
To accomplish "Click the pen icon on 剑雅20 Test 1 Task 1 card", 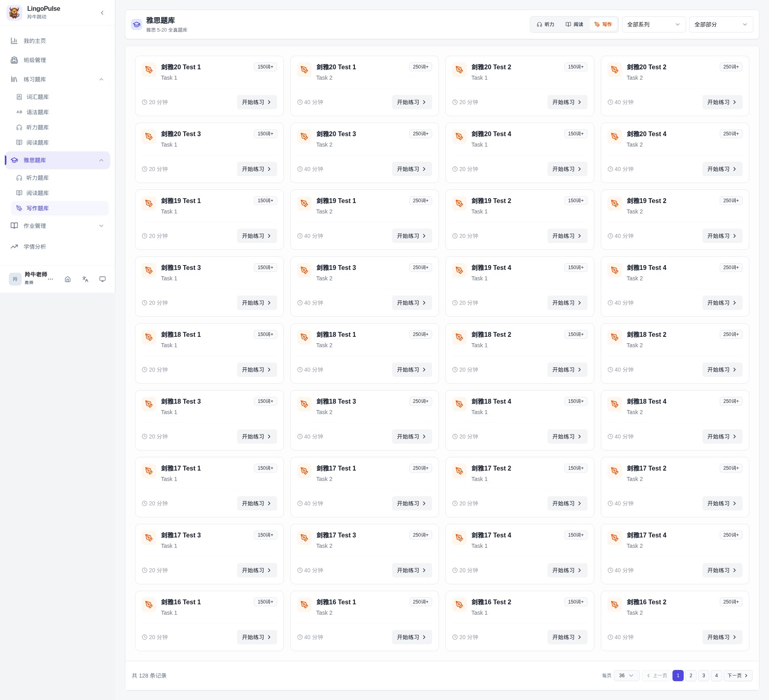I will coord(149,70).
